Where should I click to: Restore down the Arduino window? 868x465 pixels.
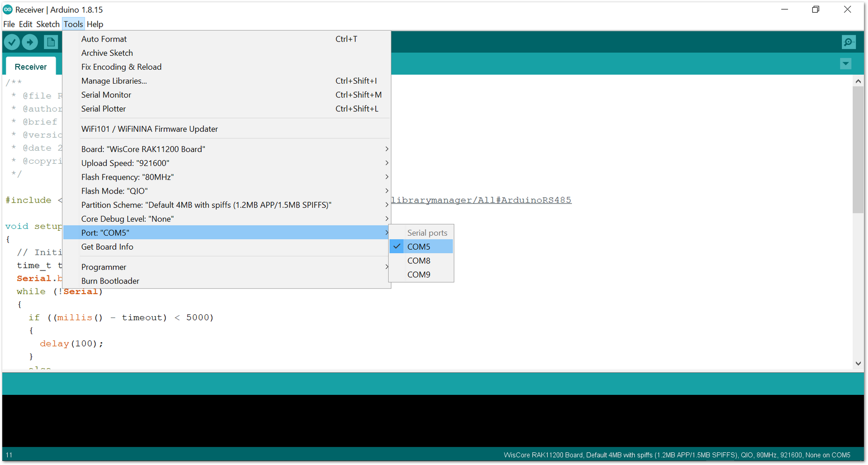(x=816, y=9)
